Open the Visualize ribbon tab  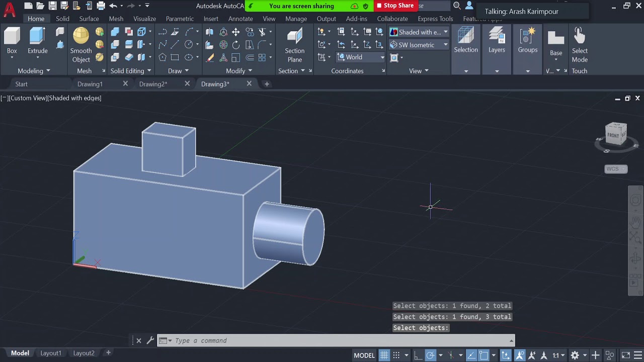pos(144,19)
